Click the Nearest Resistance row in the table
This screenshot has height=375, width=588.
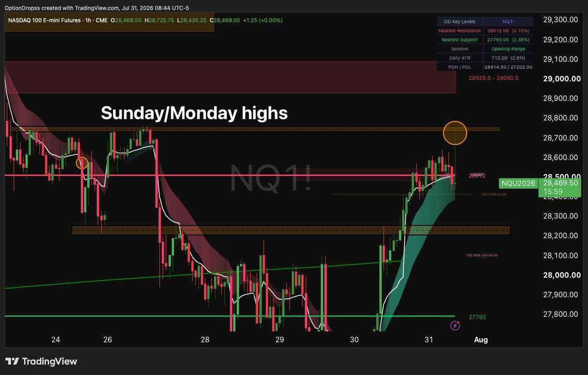(485, 30)
